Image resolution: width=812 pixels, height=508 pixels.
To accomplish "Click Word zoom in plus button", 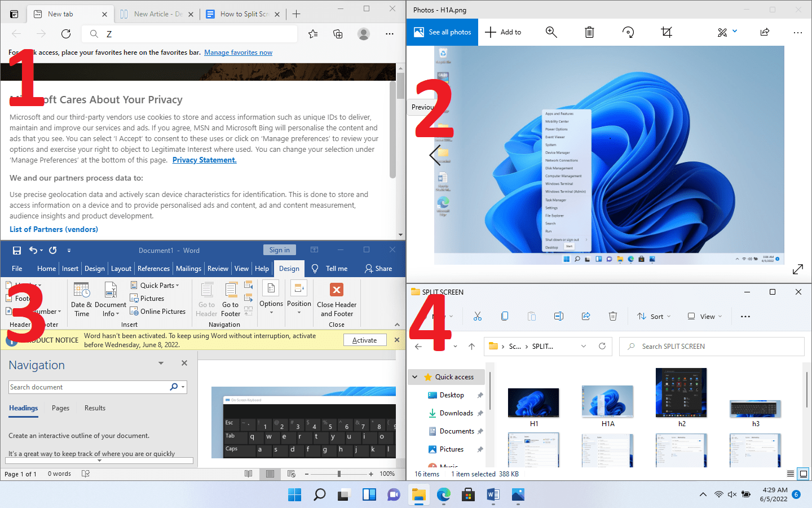I will [x=371, y=474].
